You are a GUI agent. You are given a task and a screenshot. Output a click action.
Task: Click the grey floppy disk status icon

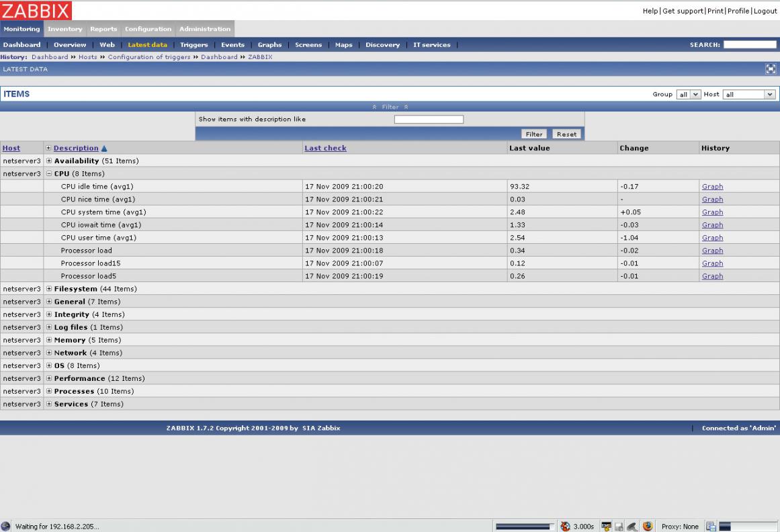click(619, 526)
